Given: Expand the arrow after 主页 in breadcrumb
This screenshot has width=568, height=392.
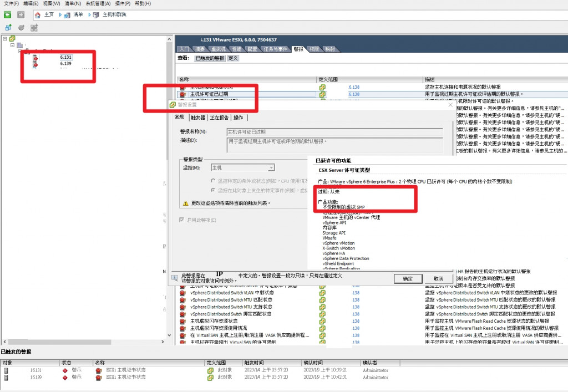Looking at the screenshot, I should [x=60, y=15].
